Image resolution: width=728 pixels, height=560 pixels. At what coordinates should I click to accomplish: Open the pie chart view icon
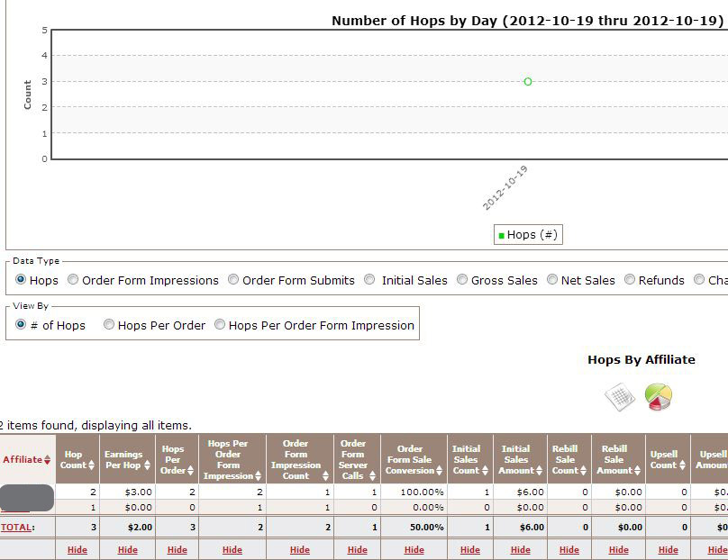pos(659,397)
